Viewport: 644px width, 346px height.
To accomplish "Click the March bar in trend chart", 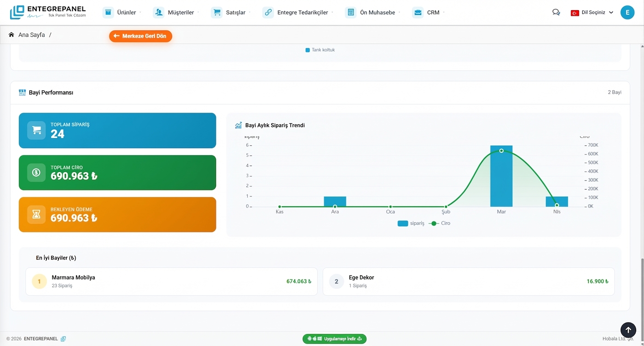I will coord(501,179).
